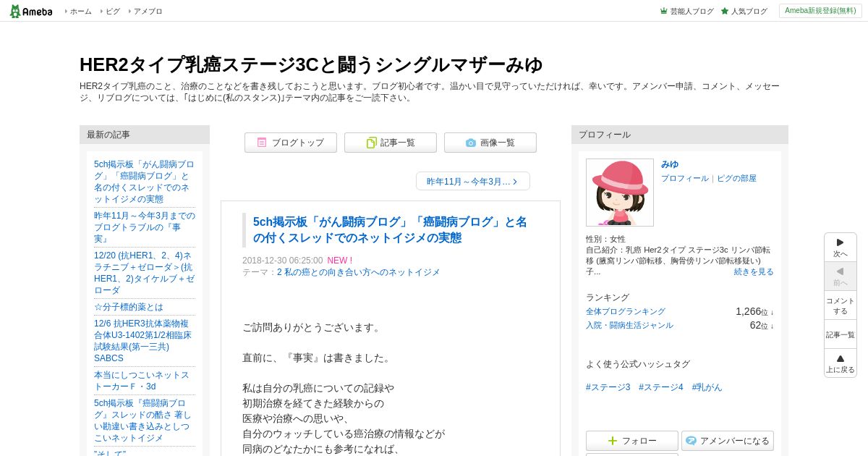Image resolution: width=868 pixels, height=456 pixels.
Task: Open sidebar post 本当にしつこいネットストーカーＦ・3d
Action: (142, 381)
